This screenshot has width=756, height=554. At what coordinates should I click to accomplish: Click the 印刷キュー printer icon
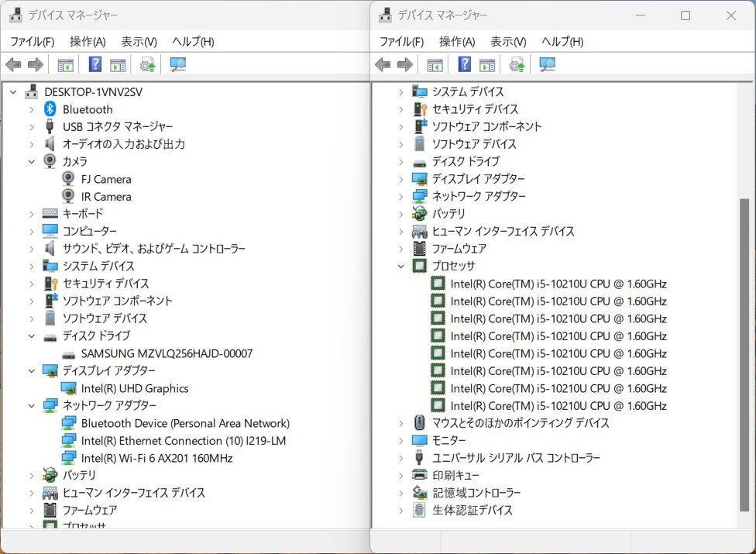(x=420, y=475)
